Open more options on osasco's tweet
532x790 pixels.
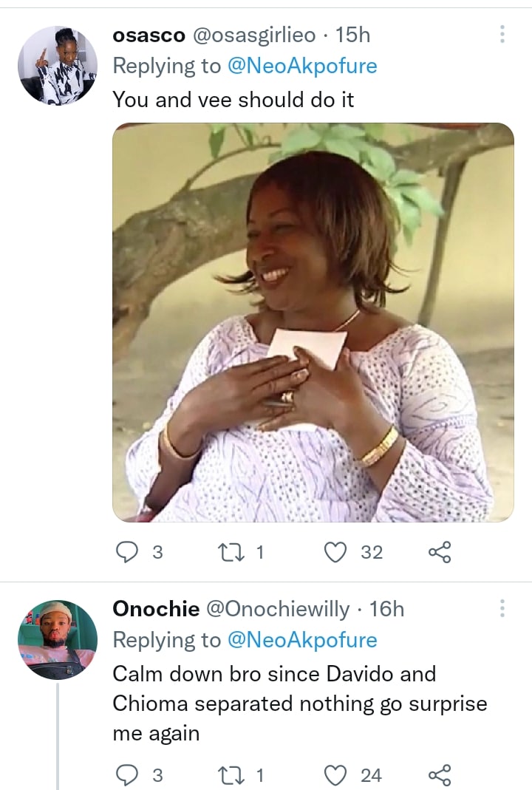point(502,34)
